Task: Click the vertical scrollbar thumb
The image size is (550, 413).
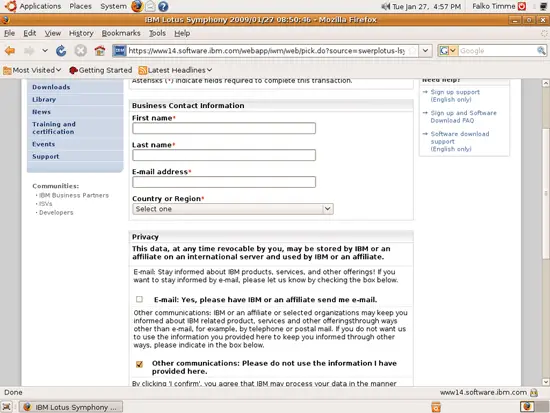Action: click(x=545, y=193)
